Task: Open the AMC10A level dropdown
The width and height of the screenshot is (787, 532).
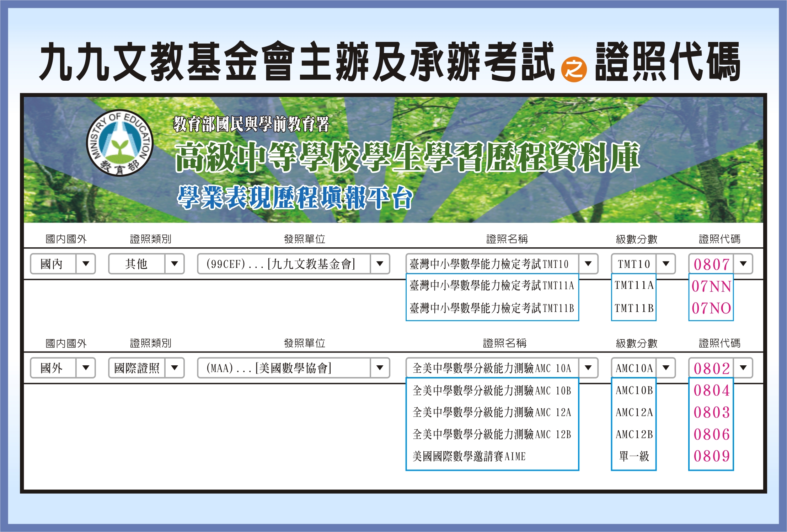Action: [x=643, y=368]
